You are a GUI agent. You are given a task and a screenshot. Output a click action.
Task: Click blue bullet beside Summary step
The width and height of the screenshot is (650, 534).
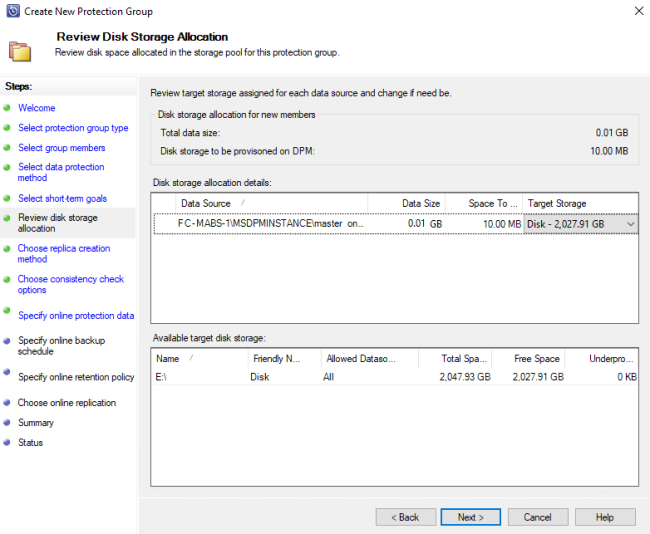(7, 423)
